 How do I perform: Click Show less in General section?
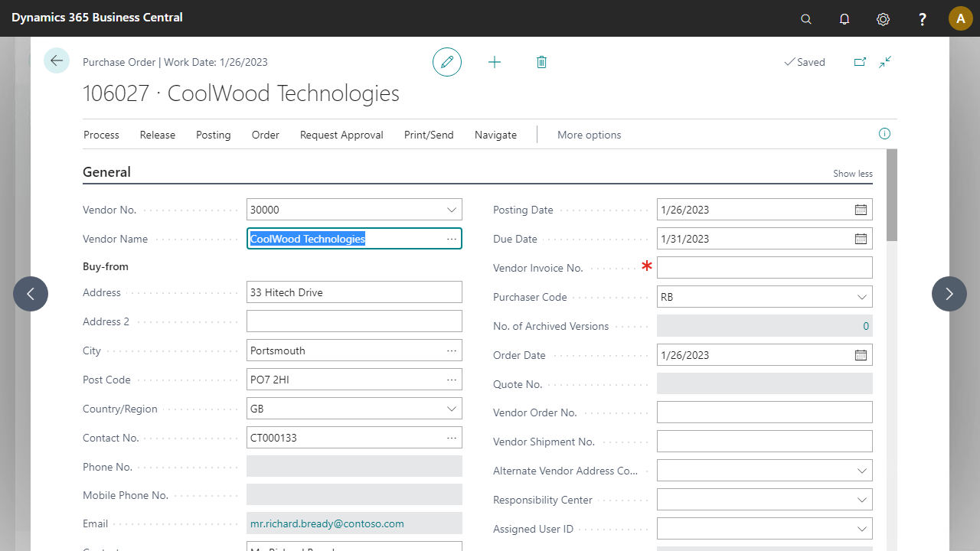coord(853,174)
